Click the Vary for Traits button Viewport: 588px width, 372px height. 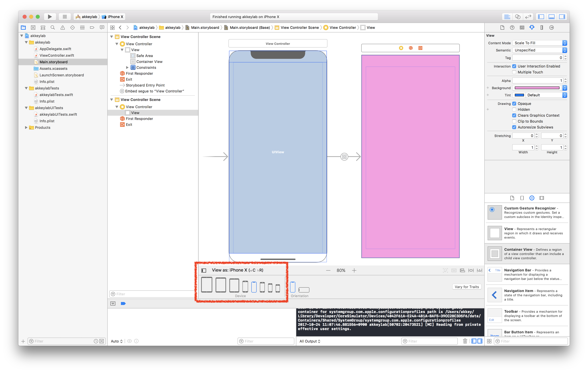(x=467, y=287)
